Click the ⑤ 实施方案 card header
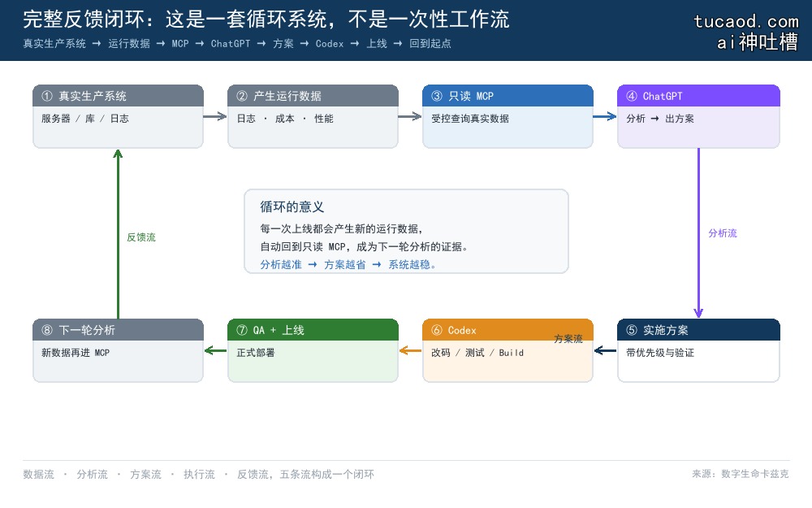Screen dimensions: 812x508 [698, 330]
